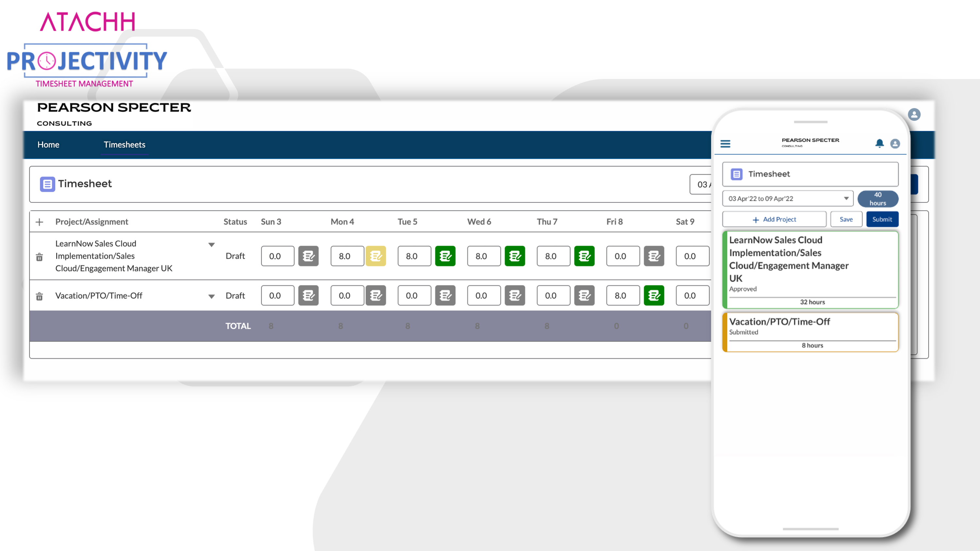The width and height of the screenshot is (980, 551).
Task: Open the desktop user profile avatar
Action: (914, 114)
